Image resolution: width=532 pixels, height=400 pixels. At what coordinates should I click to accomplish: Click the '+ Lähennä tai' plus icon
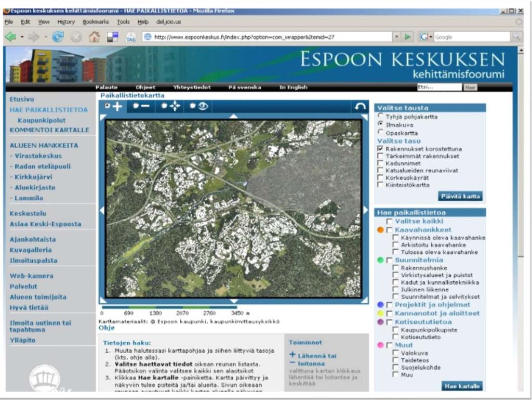tap(292, 355)
